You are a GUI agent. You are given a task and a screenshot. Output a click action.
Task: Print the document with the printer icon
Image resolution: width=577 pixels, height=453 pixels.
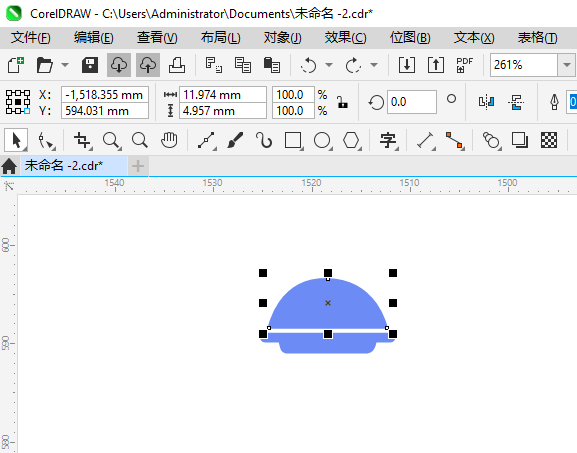pos(177,65)
